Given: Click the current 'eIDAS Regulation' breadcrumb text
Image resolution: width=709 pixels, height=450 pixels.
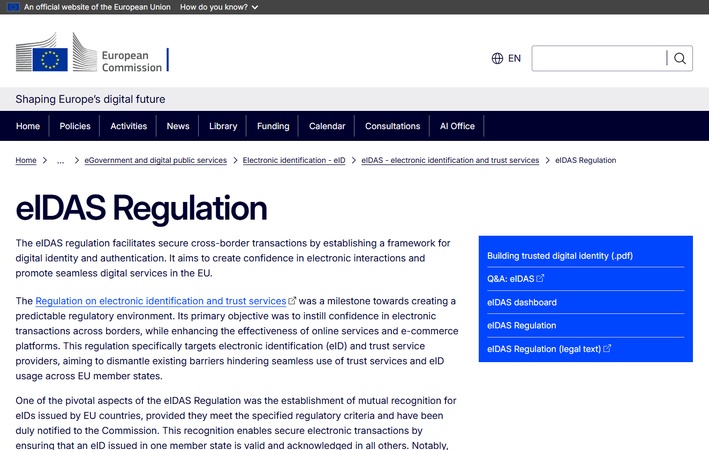Looking at the screenshot, I should coord(586,160).
